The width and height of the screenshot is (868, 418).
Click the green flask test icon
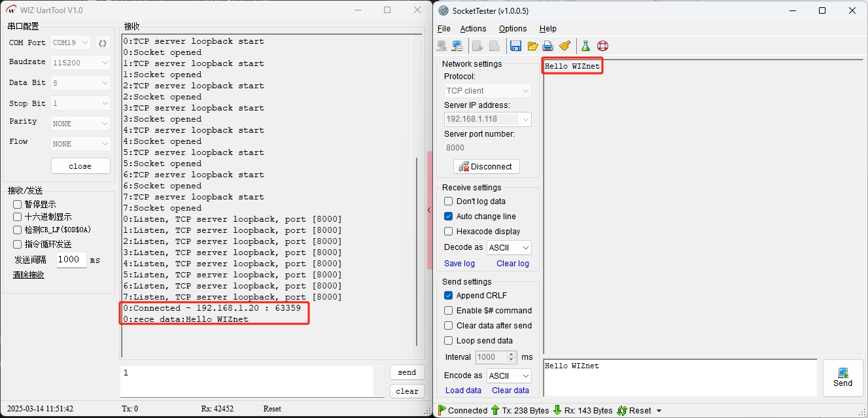(585, 46)
